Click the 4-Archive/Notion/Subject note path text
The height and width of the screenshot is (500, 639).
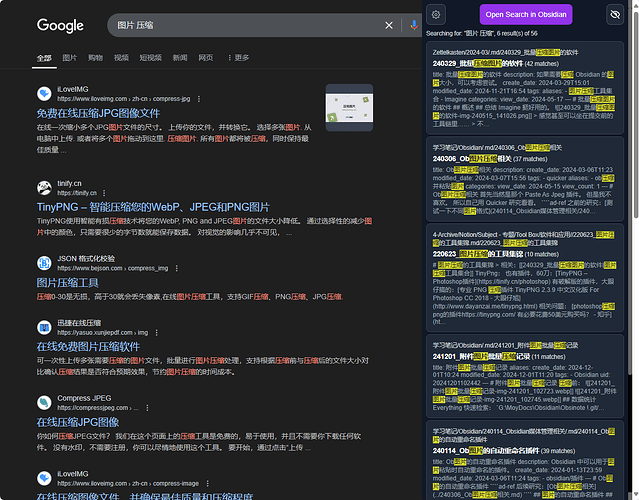[524, 239]
